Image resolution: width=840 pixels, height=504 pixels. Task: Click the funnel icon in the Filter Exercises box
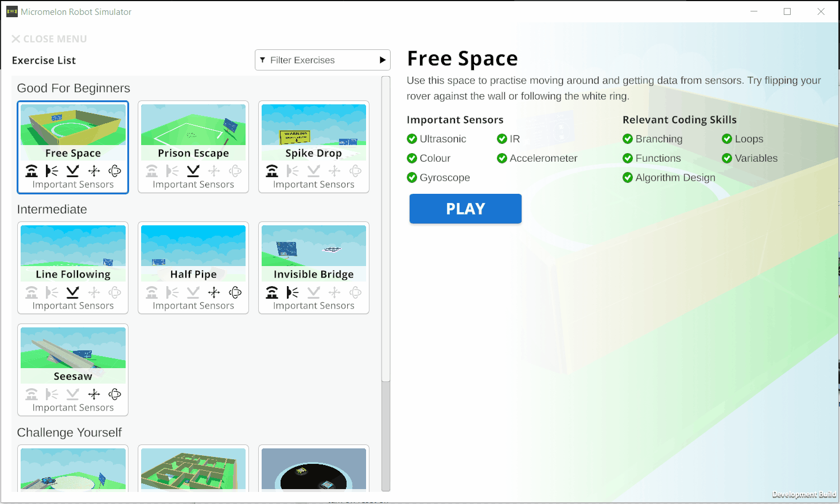263,60
